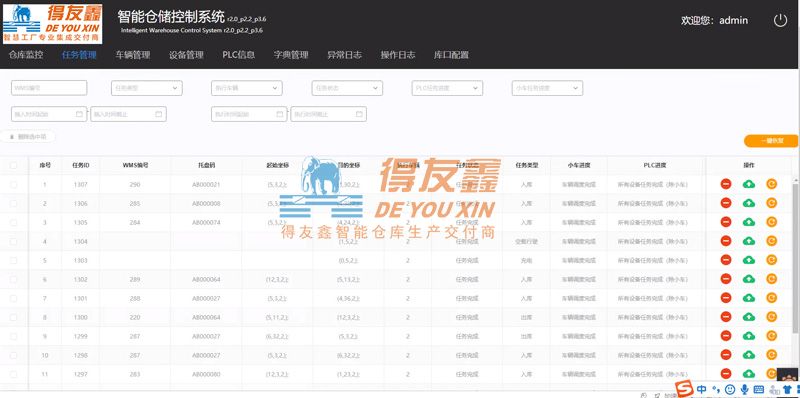The image size is (800, 398).
Task: Click the WMS编号 input field
Action: 49,88
